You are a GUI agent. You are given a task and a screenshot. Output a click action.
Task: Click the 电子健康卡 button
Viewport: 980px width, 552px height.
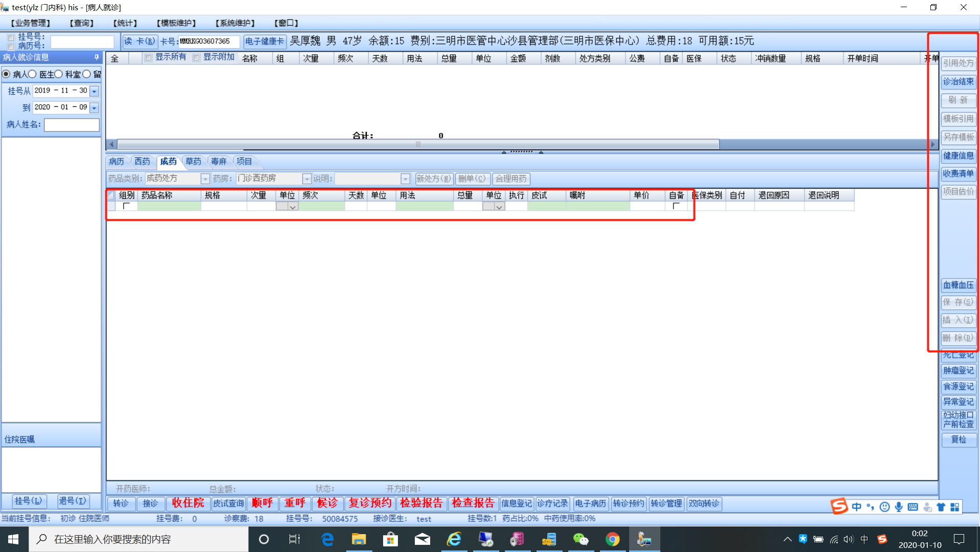[264, 41]
